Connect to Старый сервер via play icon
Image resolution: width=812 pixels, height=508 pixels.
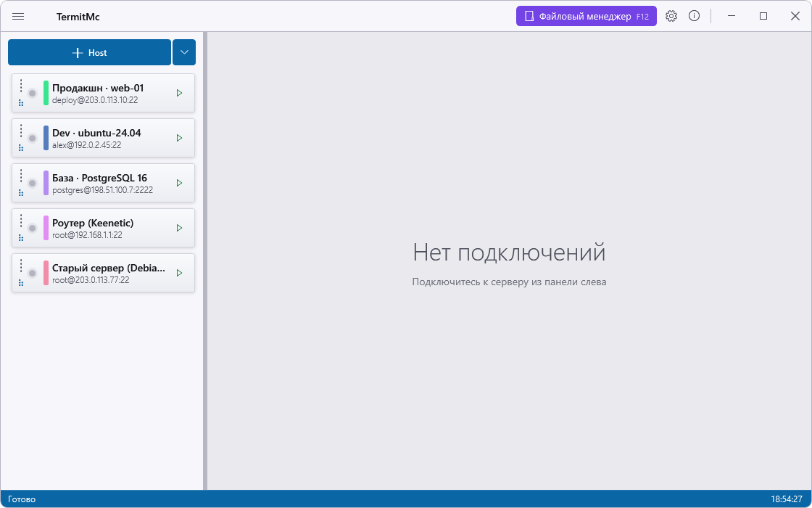click(x=179, y=273)
